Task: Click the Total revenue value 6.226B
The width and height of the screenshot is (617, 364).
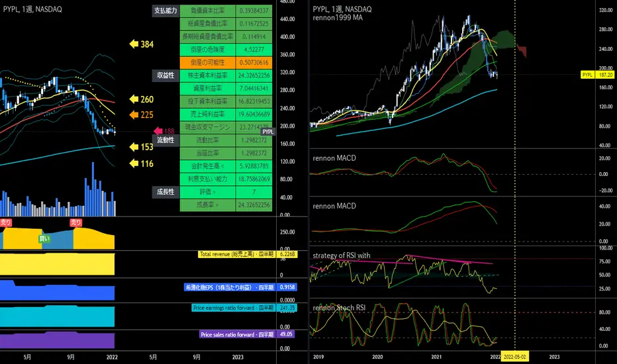Action: click(287, 254)
